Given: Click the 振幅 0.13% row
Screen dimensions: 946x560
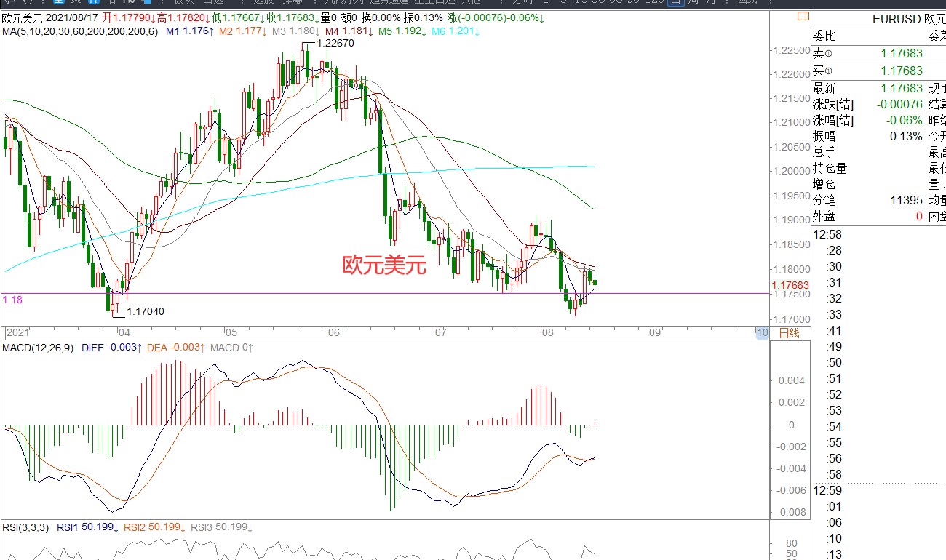Looking at the screenshot, I should click(868, 137).
